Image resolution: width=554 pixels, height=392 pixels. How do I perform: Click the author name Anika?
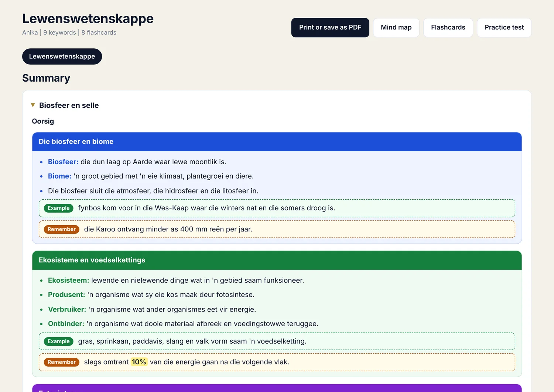pos(30,32)
